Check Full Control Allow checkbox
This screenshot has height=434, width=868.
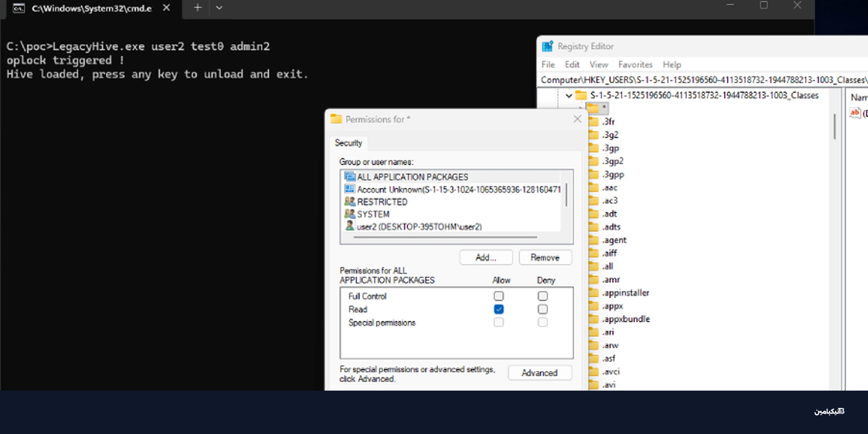point(499,296)
